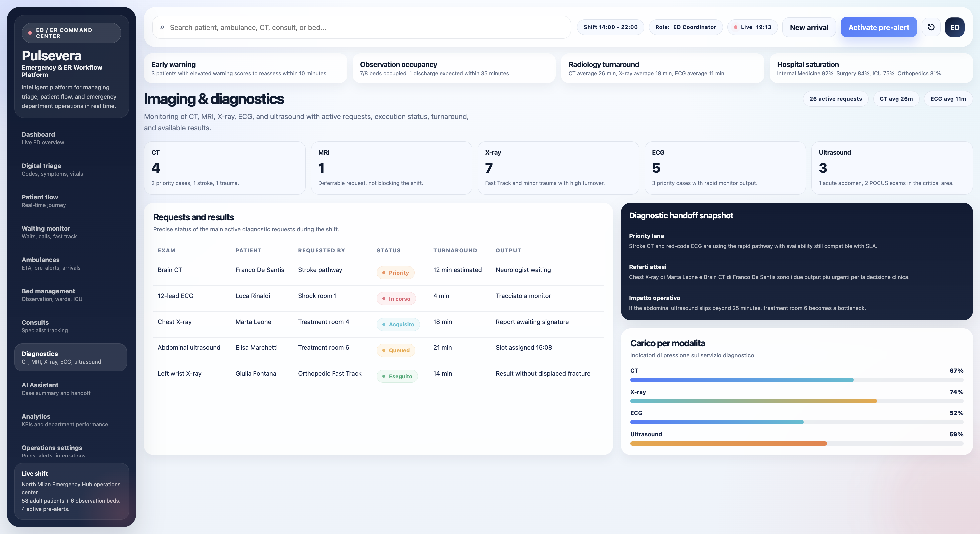Screen dimensions: 980x534
Task: Click the X-ray load progress bar
Action: point(797,401)
